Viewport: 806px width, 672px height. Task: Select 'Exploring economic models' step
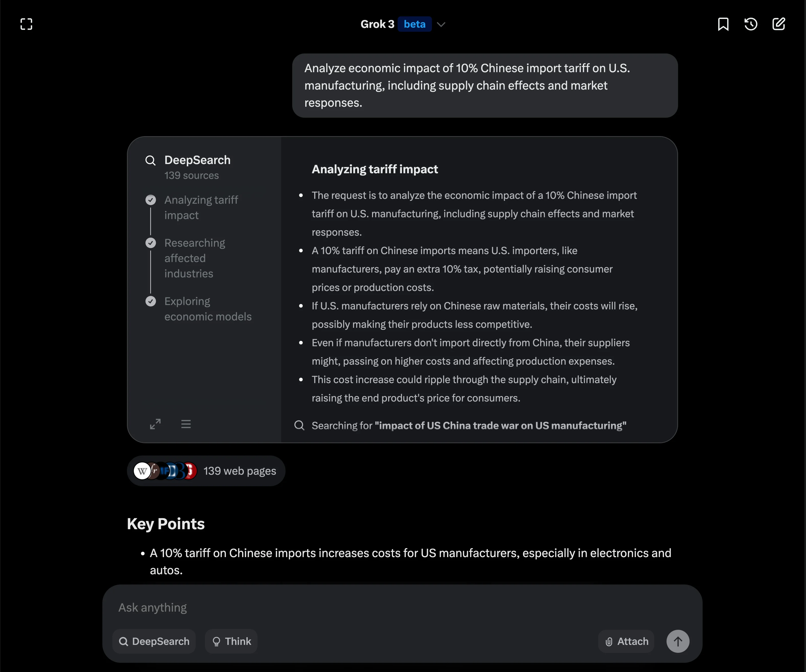coord(208,309)
